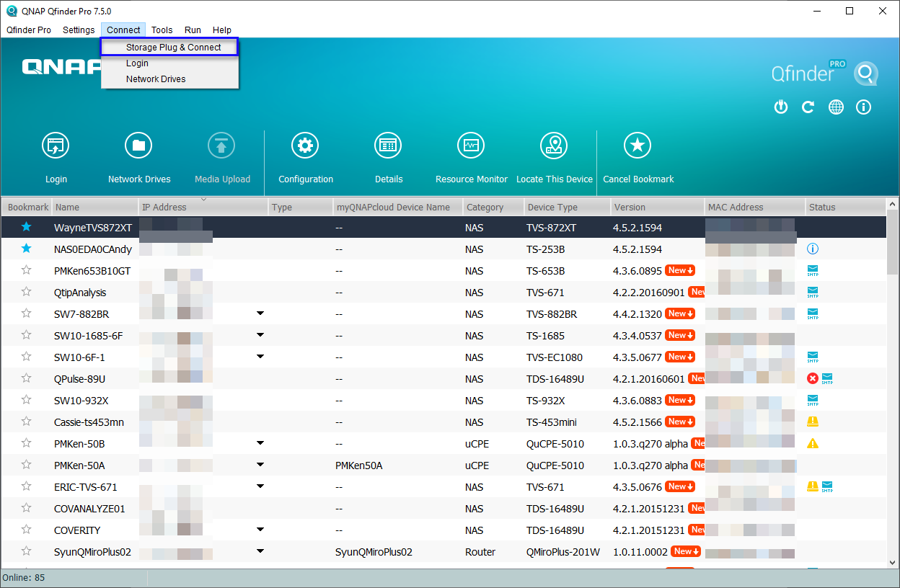Click the warning triangle for PMKen-50B
900x588 pixels.
pyautogui.click(x=813, y=444)
